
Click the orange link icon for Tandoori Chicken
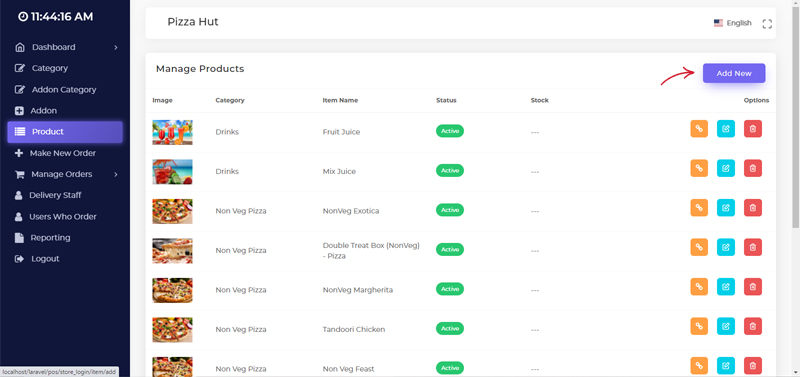[x=699, y=326]
